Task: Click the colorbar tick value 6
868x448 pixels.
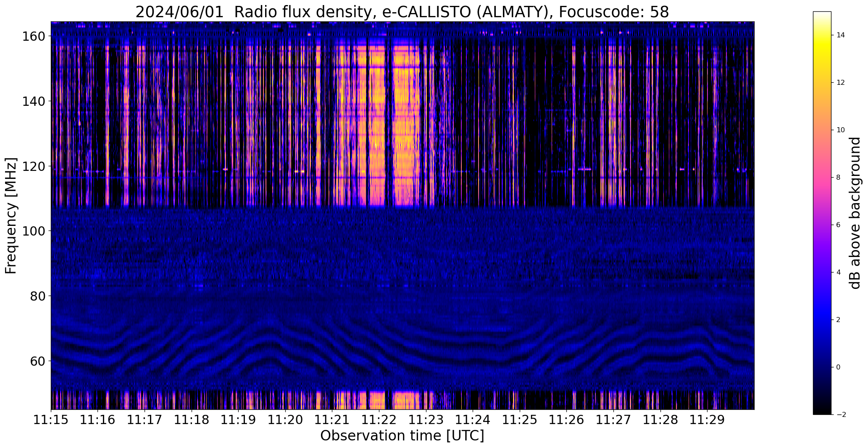Action: (x=839, y=225)
